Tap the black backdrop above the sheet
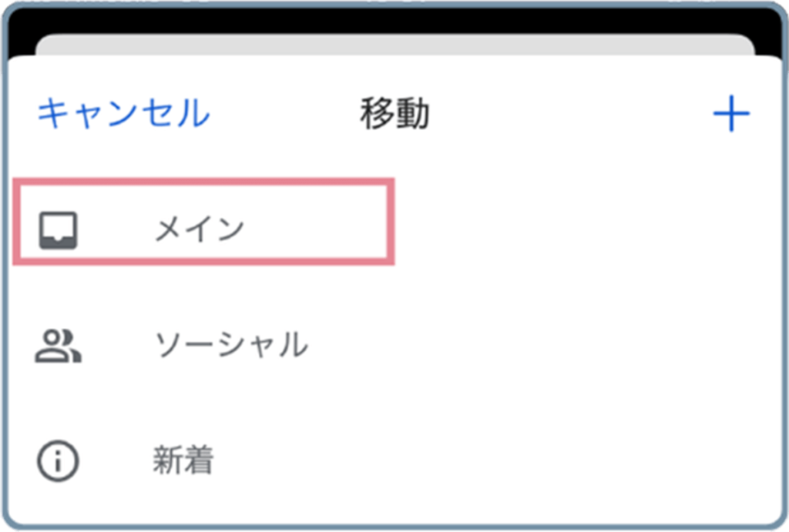 pos(394,20)
